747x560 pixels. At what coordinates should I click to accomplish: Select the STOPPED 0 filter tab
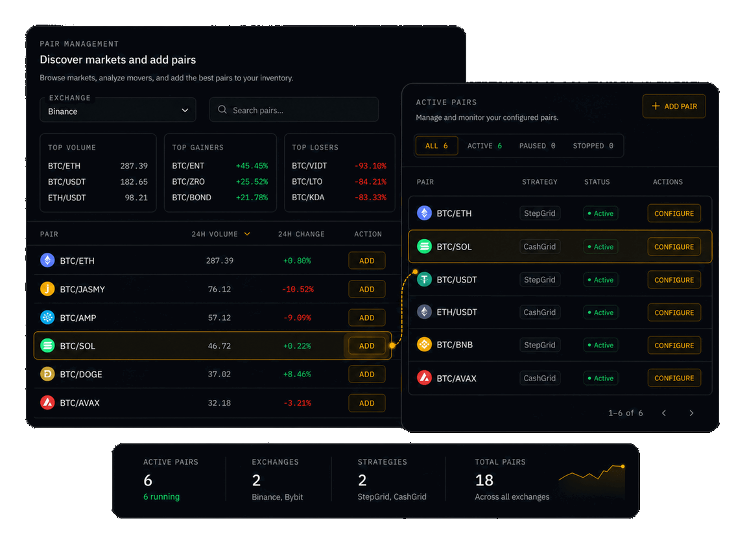pyautogui.click(x=593, y=146)
